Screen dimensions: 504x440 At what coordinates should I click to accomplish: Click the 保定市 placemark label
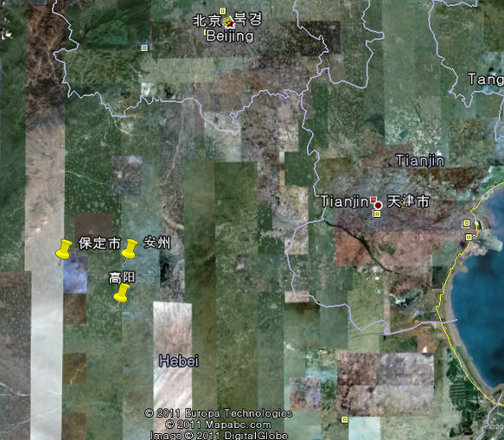coord(99,243)
